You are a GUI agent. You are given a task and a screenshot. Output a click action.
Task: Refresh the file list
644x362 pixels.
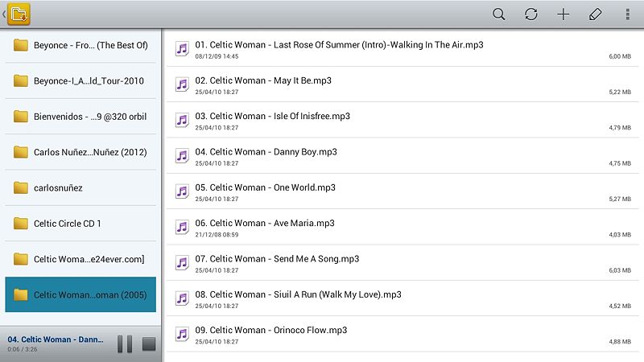click(x=531, y=14)
